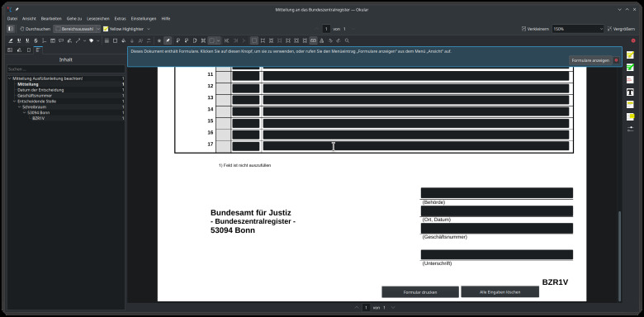Open the stamp tool dropdown chevron
Image resolution: width=644 pixels, height=317 pixels.
(x=97, y=40)
